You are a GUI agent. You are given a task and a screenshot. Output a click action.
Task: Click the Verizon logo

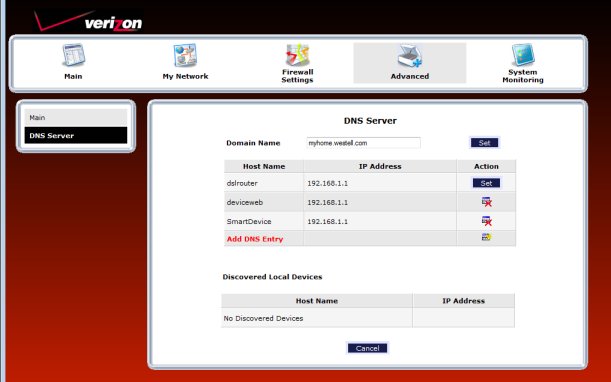pyautogui.click(x=88, y=21)
